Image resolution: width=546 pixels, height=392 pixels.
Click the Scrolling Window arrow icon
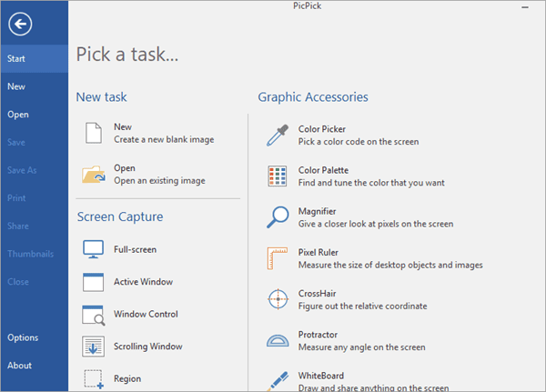pyautogui.click(x=93, y=347)
